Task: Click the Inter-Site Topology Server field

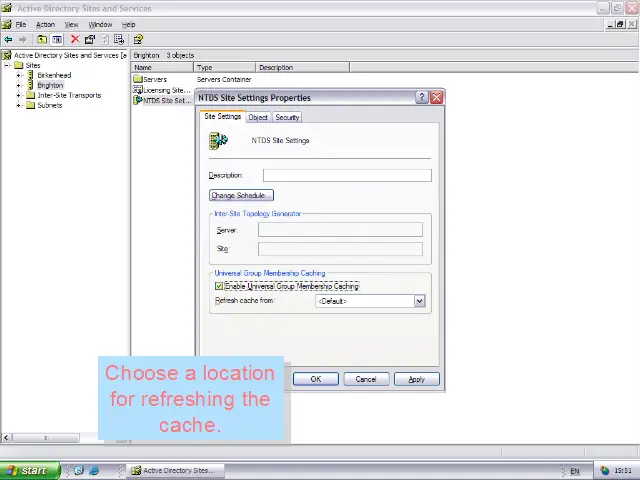Action: point(340,230)
